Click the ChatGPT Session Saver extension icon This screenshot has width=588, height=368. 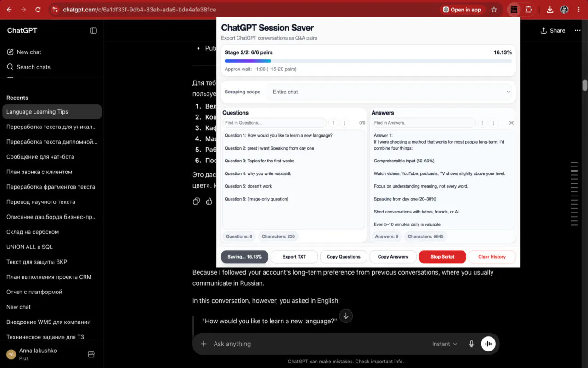tap(514, 10)
